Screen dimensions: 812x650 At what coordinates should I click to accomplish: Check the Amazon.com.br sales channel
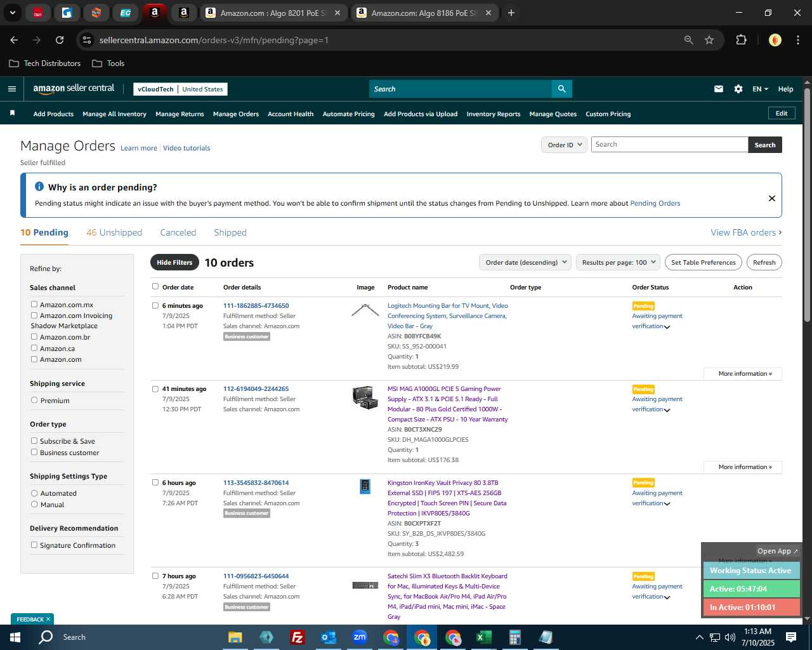pyautogui.click(x=34, y=337)
